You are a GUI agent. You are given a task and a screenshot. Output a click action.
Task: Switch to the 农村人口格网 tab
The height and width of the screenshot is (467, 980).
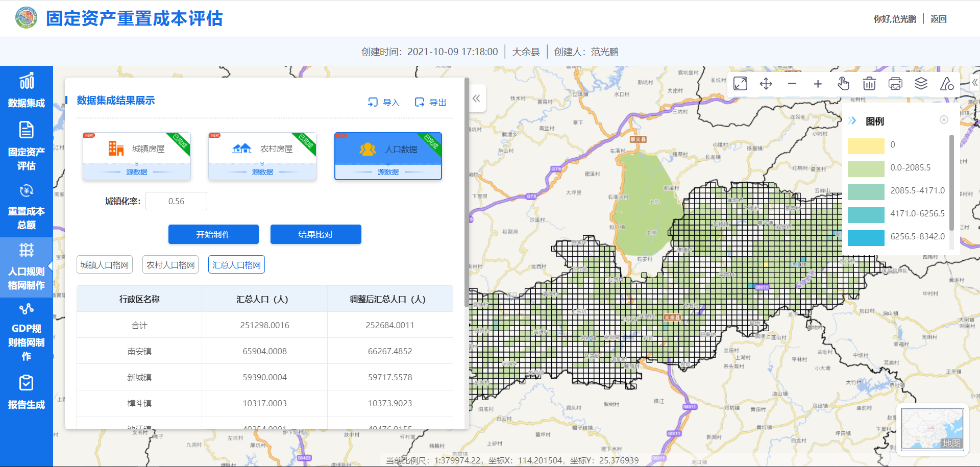[170, 265]
